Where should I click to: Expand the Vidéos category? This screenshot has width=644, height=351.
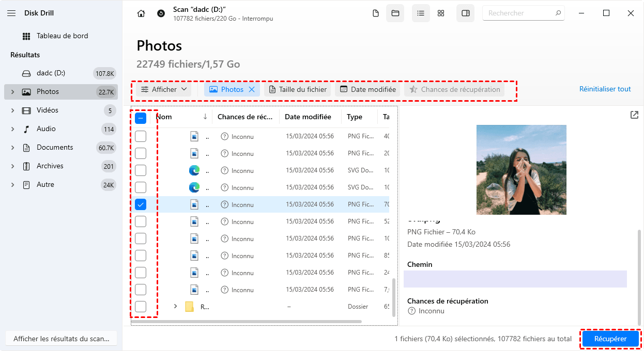(12, 110)
